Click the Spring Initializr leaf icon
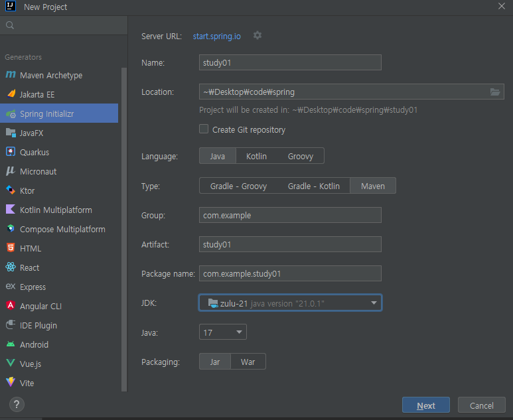This screenshot has width=513, height=420. tap(11, 113)
